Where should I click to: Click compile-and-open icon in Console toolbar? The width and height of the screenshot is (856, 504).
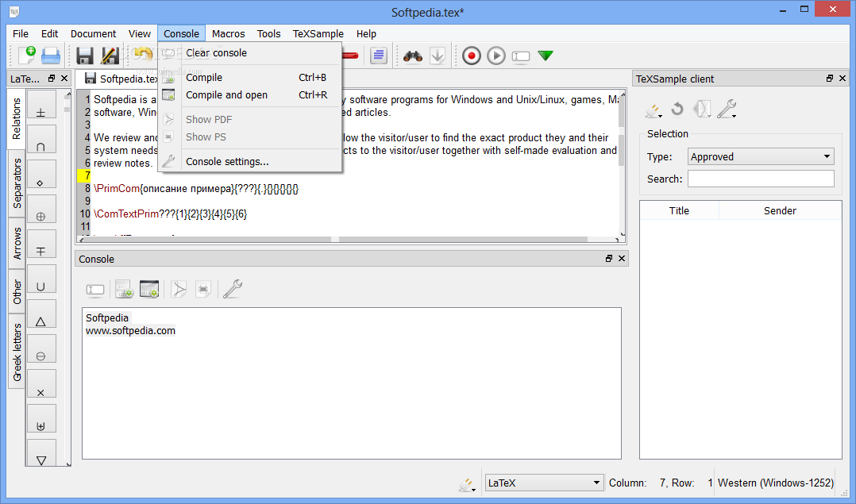149,289
